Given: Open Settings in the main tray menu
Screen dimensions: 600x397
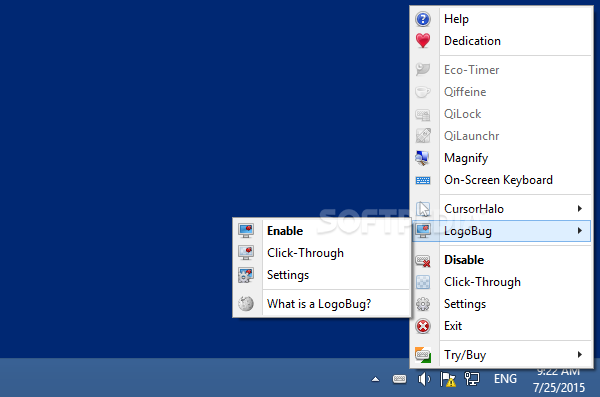Looking at the screenshot, I should click(502, 304).
